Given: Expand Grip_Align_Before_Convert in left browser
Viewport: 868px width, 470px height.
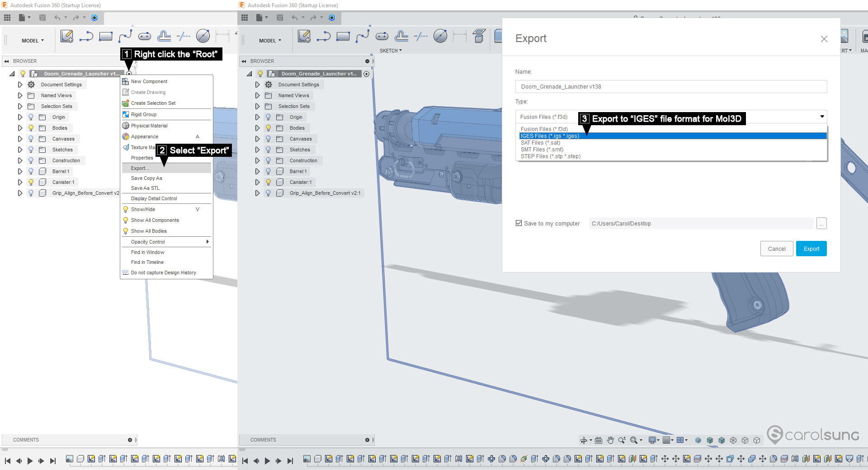Looking at the screenshot, I should tap(20, 193).
